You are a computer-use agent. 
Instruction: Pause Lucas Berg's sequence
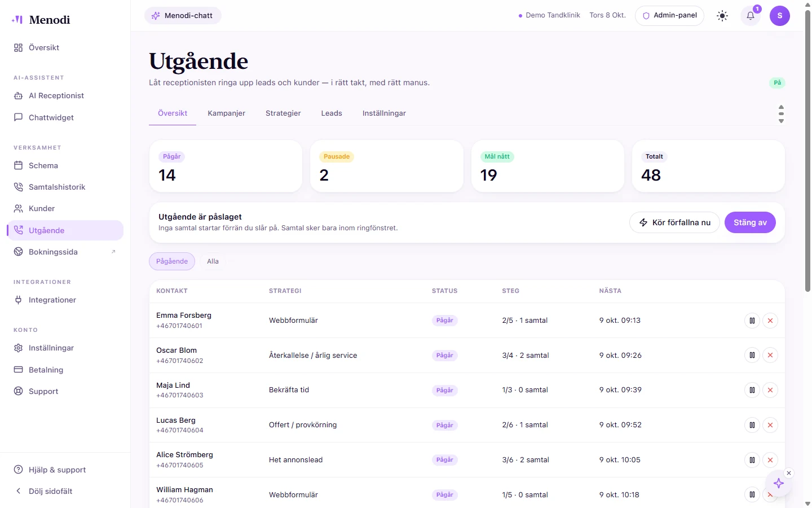752,425
